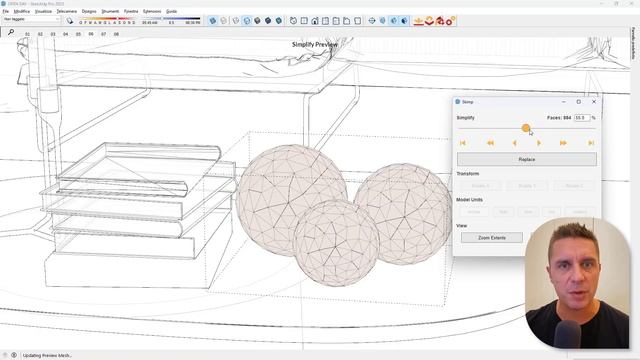The height and width of the screenshot is (360, 640).
Task: Switch to the top view icon
Action: point(304,20)
